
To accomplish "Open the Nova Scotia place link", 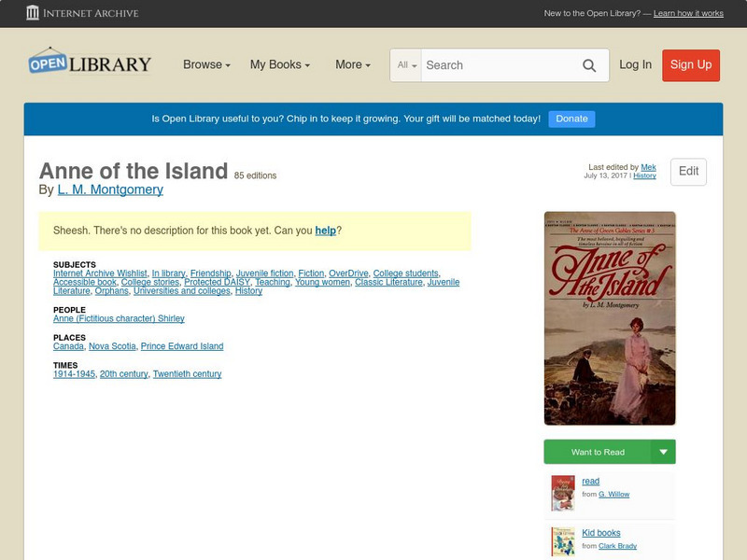I will point(112,346).
